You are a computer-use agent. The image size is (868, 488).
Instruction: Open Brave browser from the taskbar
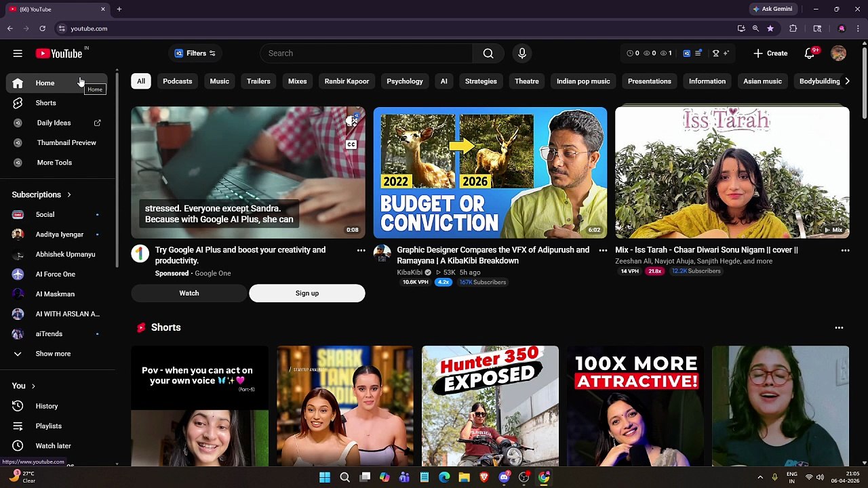pos(484,477)
